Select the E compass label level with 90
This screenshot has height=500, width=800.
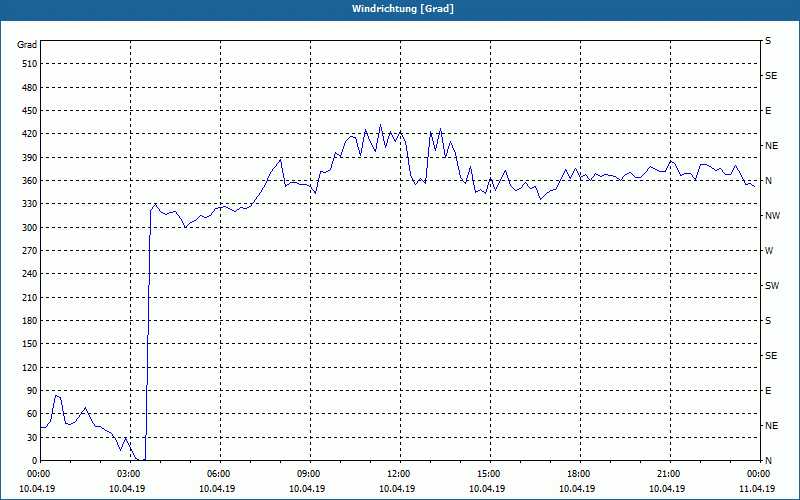(x=768, y=391)
